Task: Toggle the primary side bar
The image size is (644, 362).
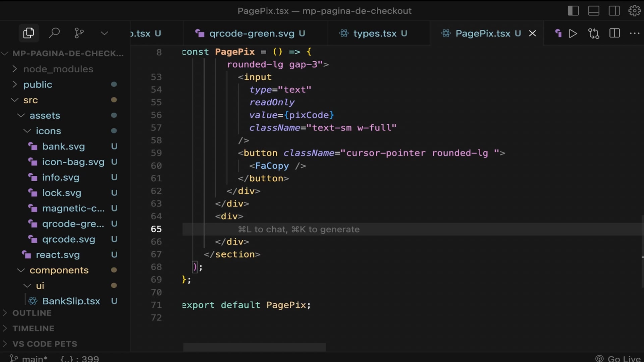Action: (573, 11)
